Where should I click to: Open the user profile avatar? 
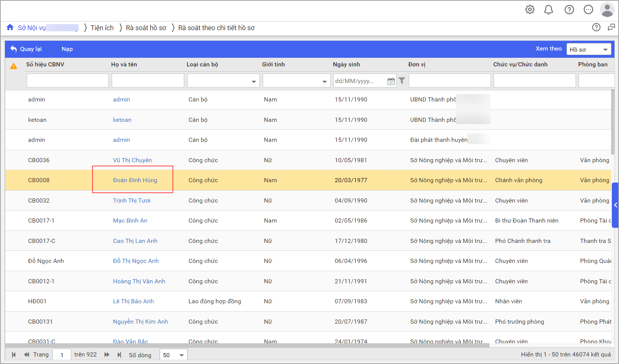(x=607, y=10)
